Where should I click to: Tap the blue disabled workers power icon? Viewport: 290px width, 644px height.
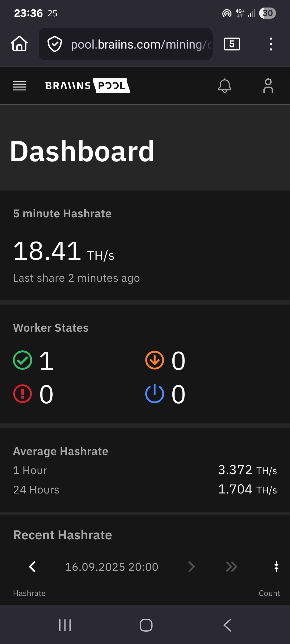[155, 394]
